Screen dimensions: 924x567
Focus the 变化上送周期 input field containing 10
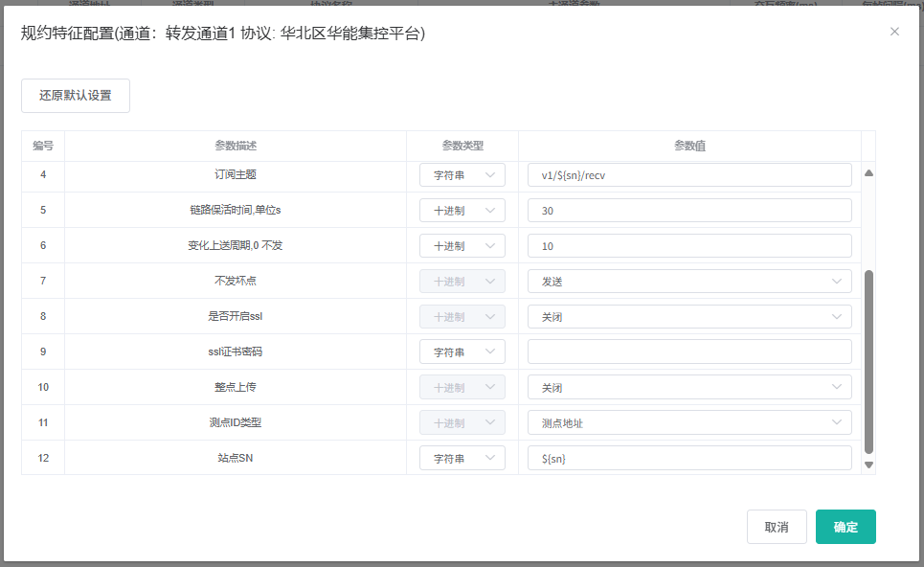[689, 246]
